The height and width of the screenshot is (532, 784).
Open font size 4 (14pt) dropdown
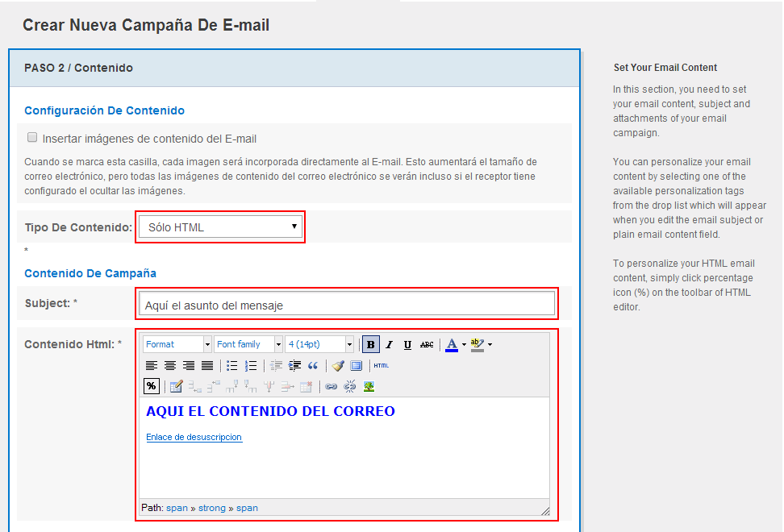pyautogui.click(x=349, y=345)
